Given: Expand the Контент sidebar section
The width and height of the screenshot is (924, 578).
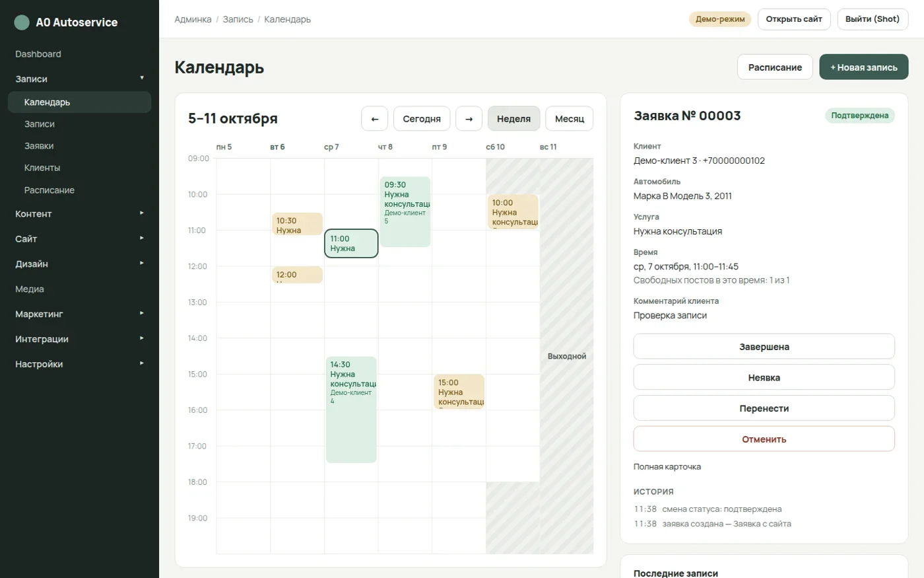Looking at the screenshot, I should point(79,214).
